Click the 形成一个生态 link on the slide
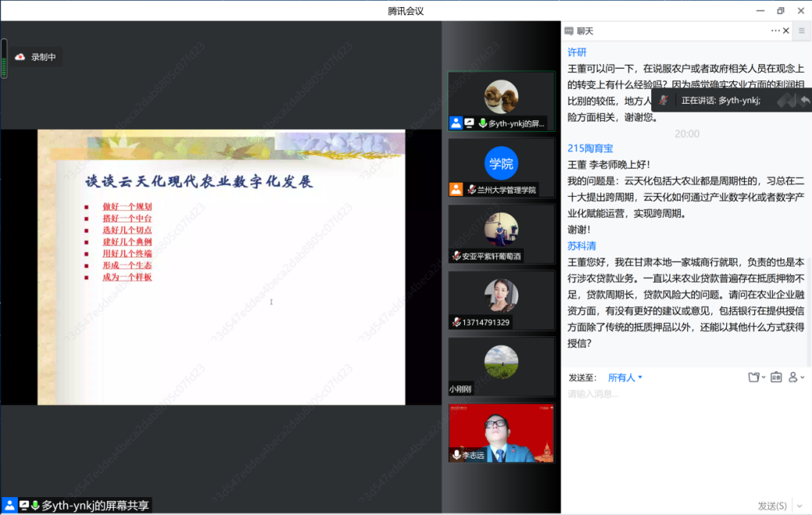The width and height of the screenshot is (812, 515). [x=127, y=265]
